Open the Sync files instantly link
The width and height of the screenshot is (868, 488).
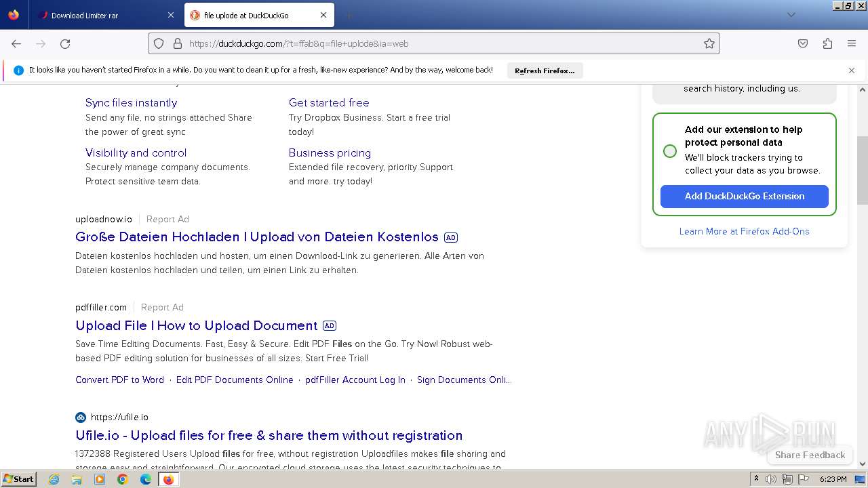131,102
